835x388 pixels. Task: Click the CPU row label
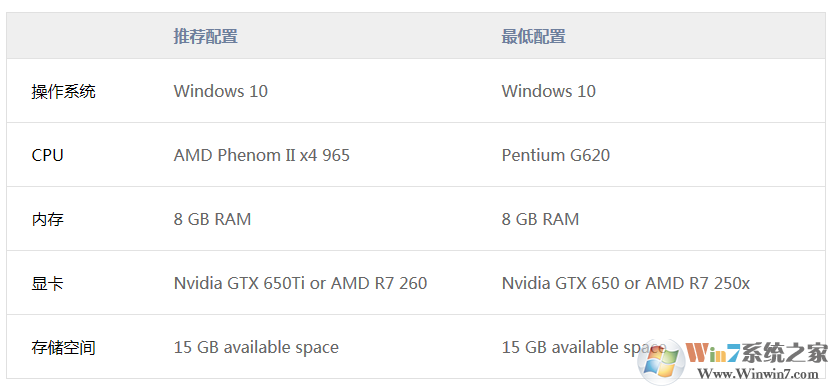pos(47,155)
